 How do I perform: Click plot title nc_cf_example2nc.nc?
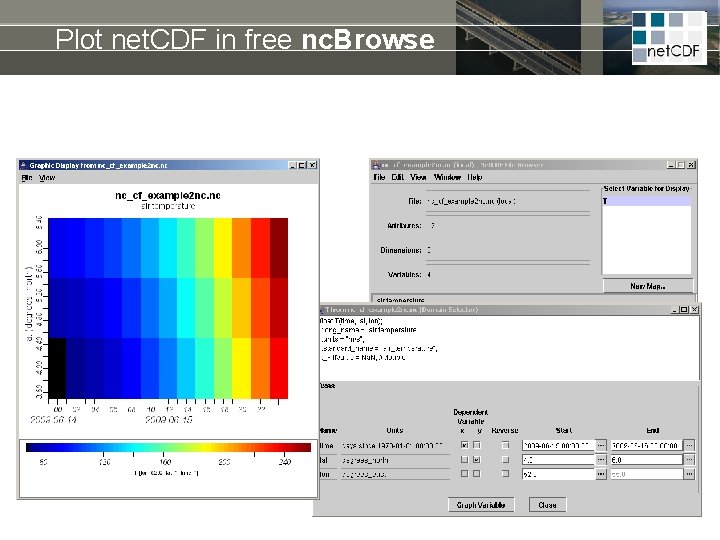pyautogui.click(x=168, y=196)
